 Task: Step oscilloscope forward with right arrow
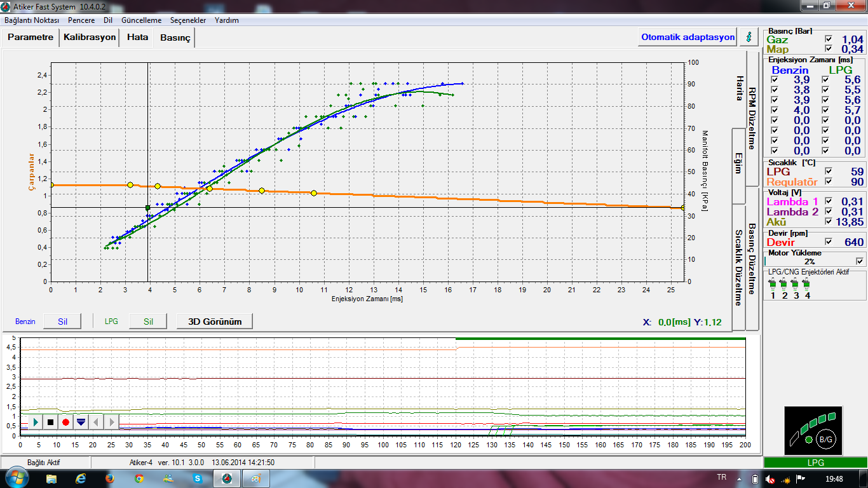111,422
